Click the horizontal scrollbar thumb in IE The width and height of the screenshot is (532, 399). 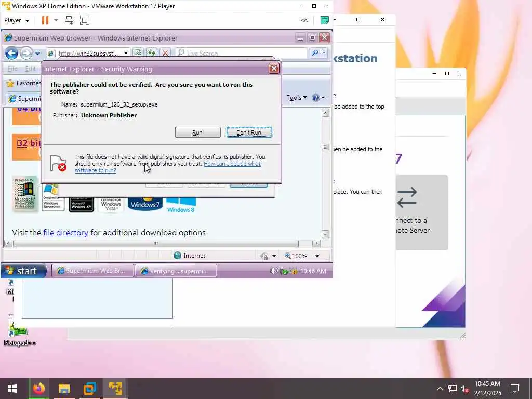pyautogui.click(x=156, y=243)
